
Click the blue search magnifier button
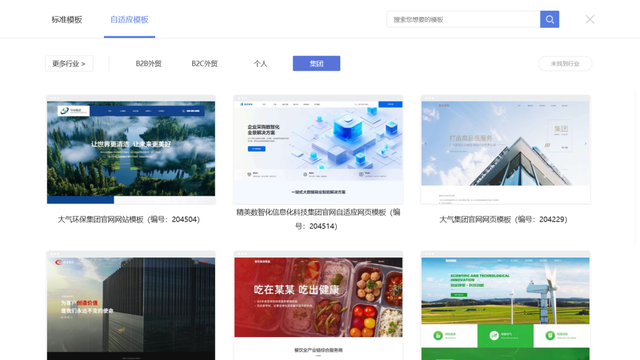pos(549,19)
